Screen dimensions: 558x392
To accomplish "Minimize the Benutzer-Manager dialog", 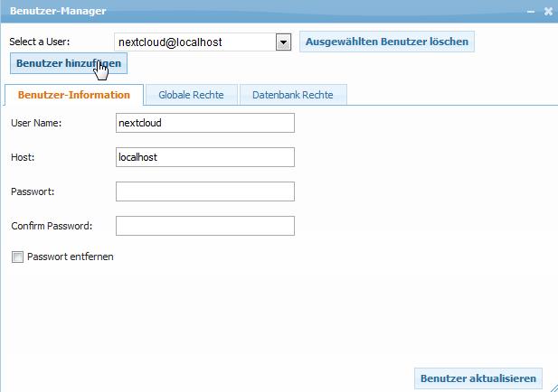I will [531, 12].
